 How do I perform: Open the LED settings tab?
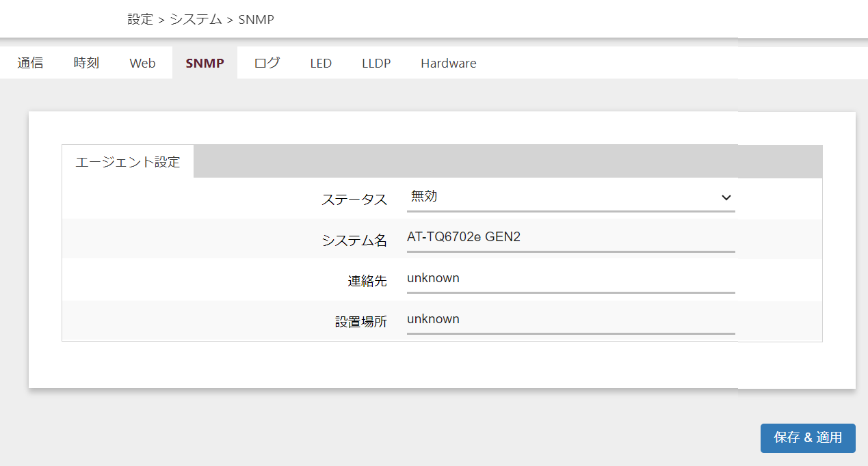click(321, 64)
